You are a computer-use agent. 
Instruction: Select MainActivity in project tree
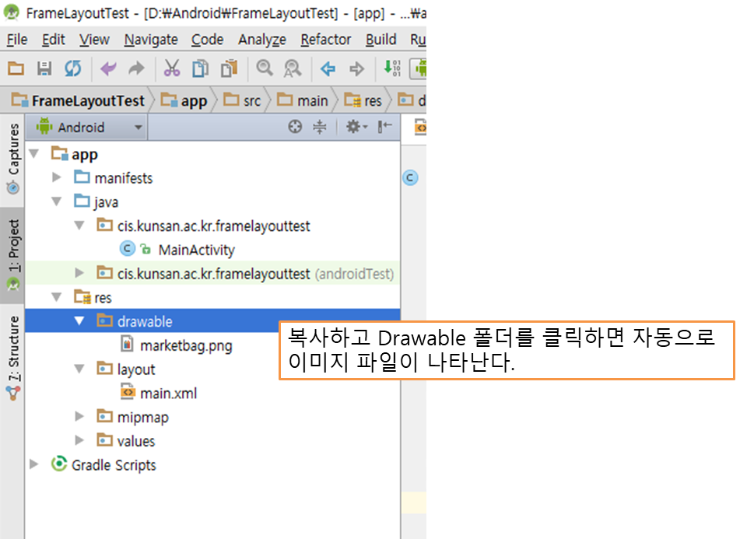click(x=196, y=250)
